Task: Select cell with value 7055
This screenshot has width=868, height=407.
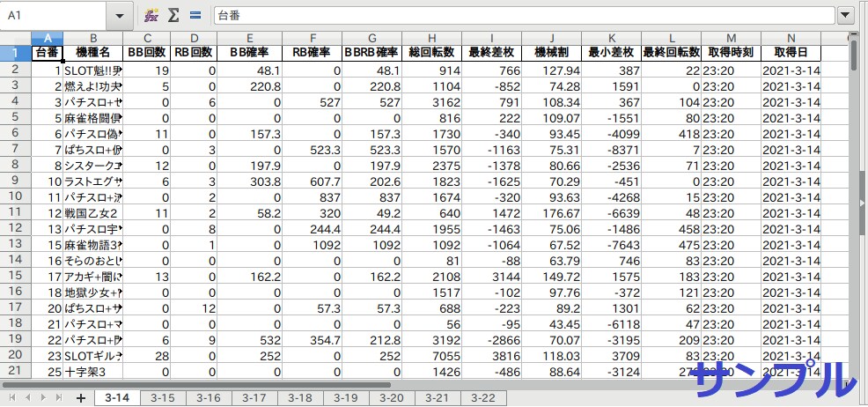Action: pos(431,356)
